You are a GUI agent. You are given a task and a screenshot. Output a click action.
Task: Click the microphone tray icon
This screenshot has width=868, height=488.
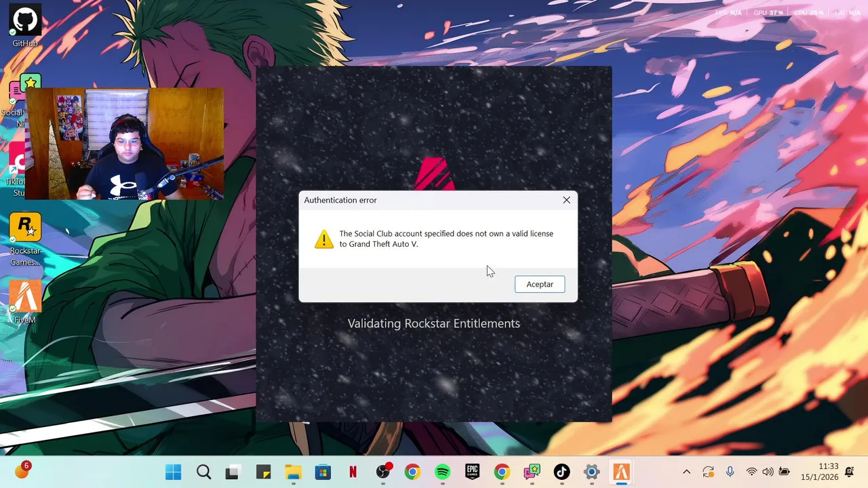[730, 472]
